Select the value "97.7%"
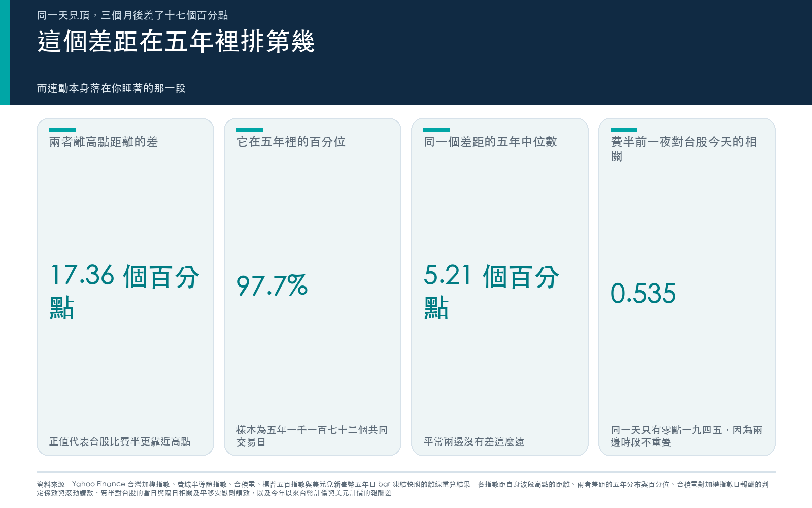This screenshot has width=812, height=508. pos(272,285)
